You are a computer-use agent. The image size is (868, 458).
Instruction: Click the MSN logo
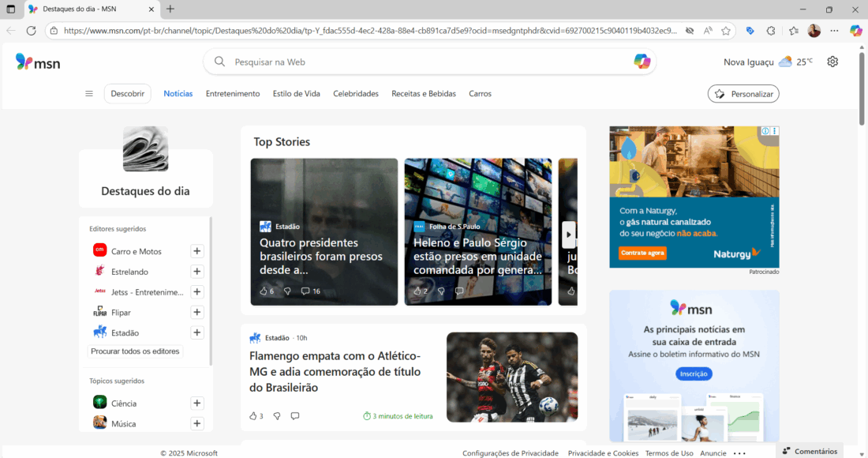[x=37, y=62]
